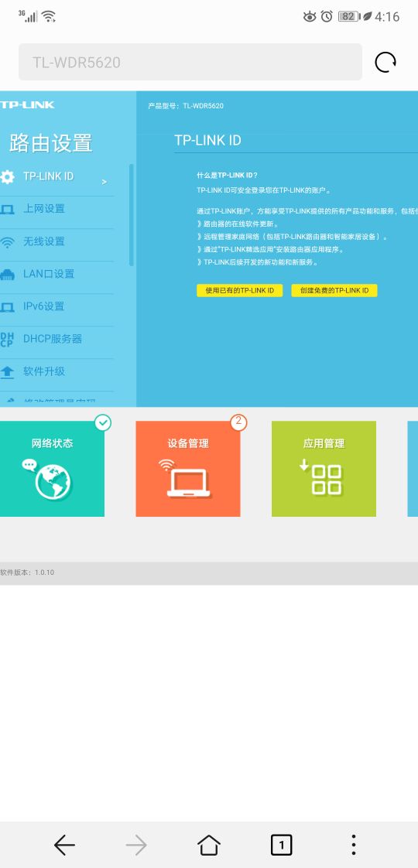Click the DHCP icon in sidebar
The image size is (418, 868).
point(7,340)
